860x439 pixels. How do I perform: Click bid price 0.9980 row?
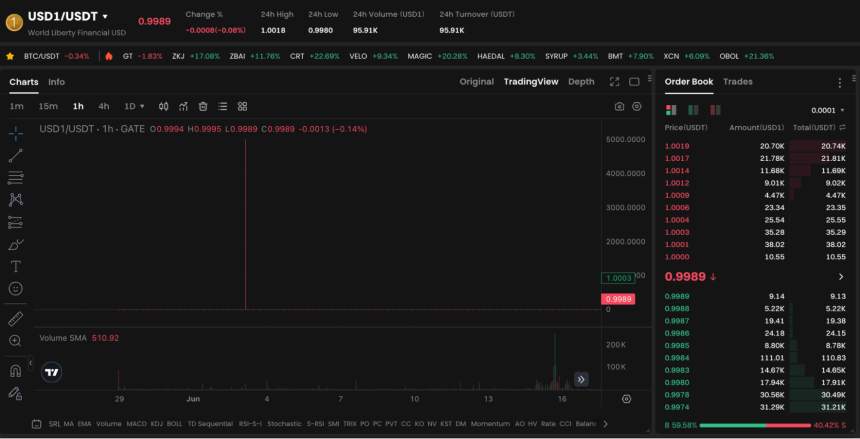[x=755, y=382]
